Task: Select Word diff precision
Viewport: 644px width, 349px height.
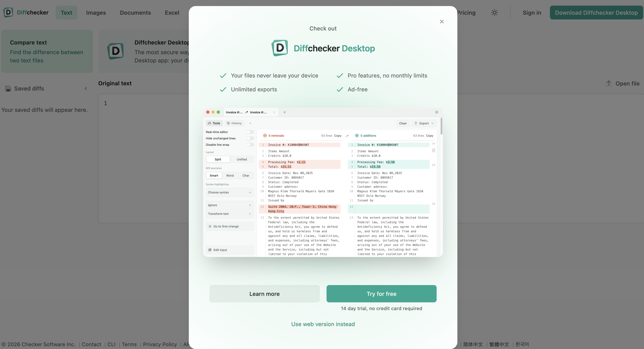Action: pos(230,176)
